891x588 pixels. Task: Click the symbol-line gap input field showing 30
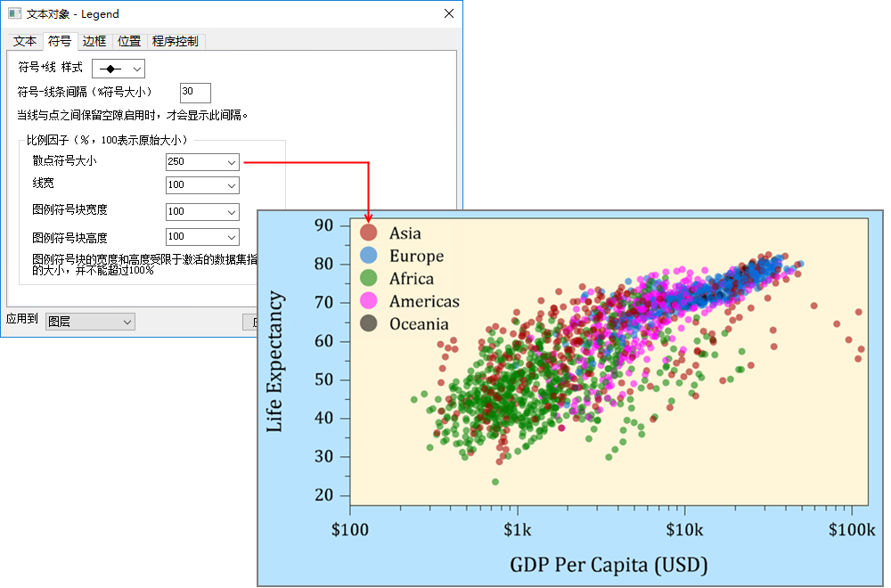(195, 93)
